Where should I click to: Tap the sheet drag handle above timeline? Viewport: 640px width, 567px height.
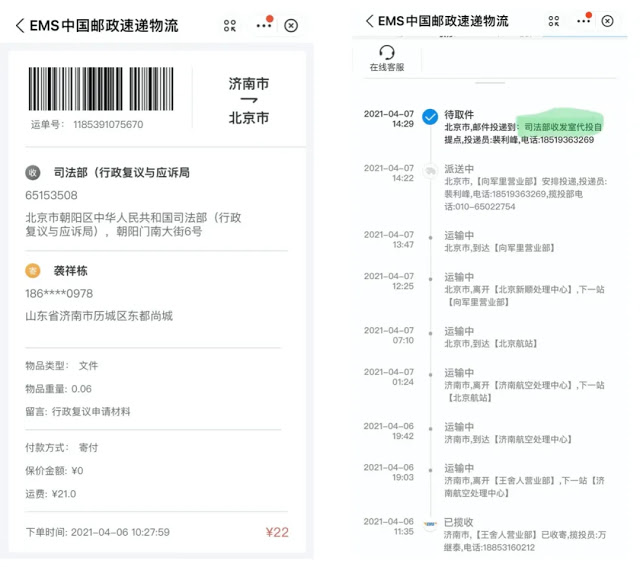click(490, 83)
